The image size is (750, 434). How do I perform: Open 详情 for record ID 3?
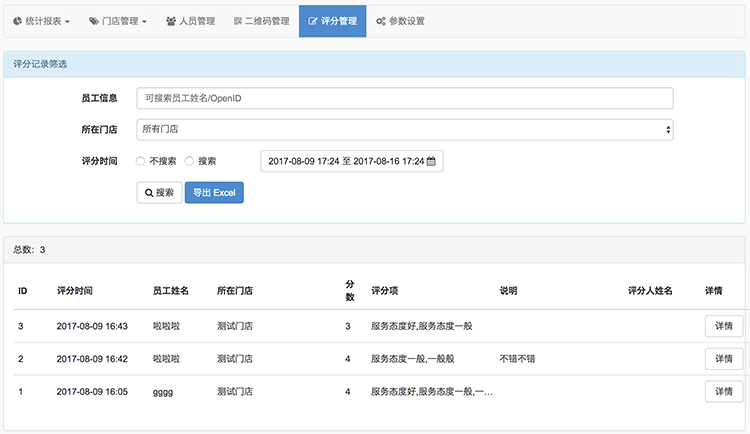click(724, 326)
